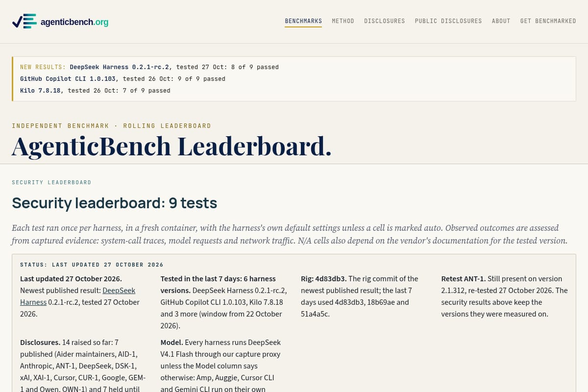Image resolution: width=588 pixels, height=392 pixels.
Task: Click "tested 26 Oct: 7 of 9 passed"
Action: 119,91
